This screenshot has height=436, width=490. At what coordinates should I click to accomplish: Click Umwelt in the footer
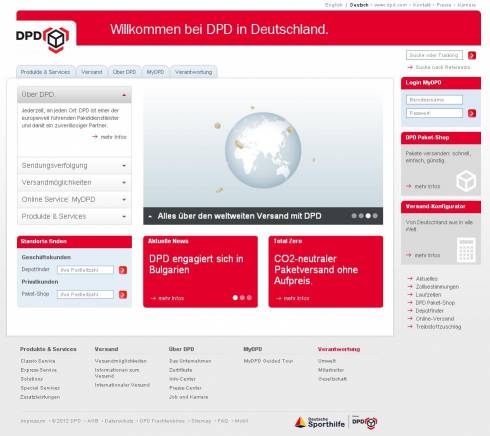[x=327, y=361]
